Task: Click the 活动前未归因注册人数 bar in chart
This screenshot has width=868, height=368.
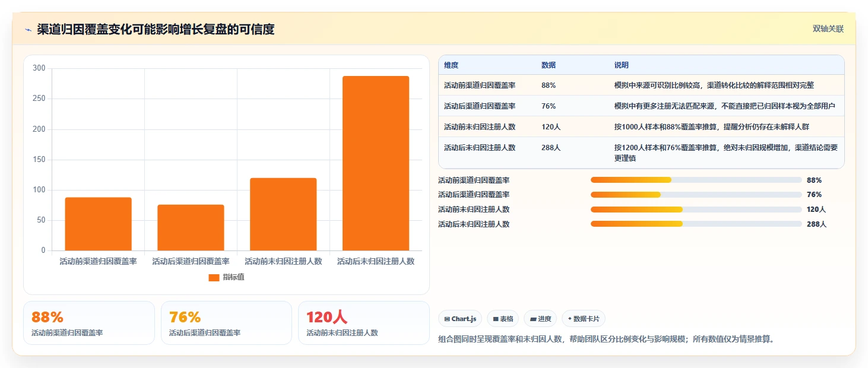Action: pos(283,214)
